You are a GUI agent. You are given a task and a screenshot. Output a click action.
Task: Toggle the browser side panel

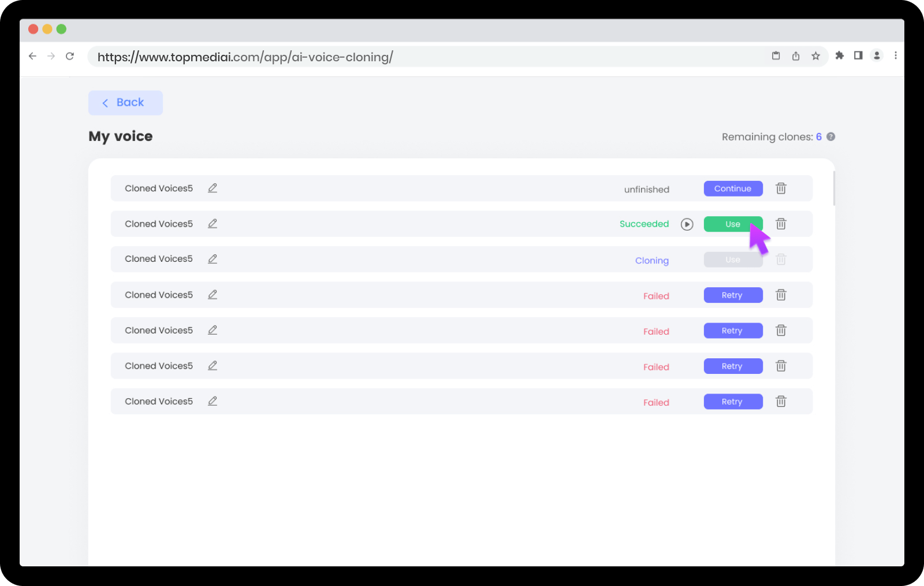(858, 55)
